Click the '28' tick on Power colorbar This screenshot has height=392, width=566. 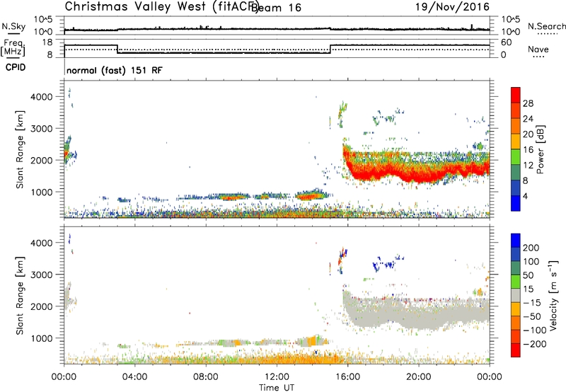tap(528, 103)
